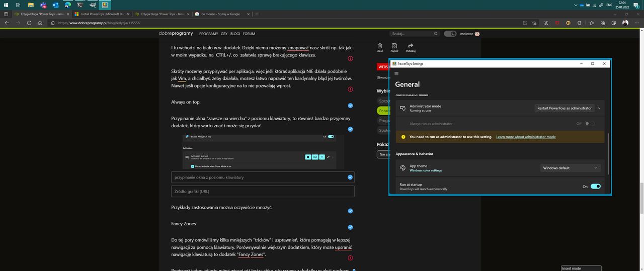Click the 'Źródło grafiki (URL)' input field
Viewport: 644px width, 271px height.
(263, 191)
